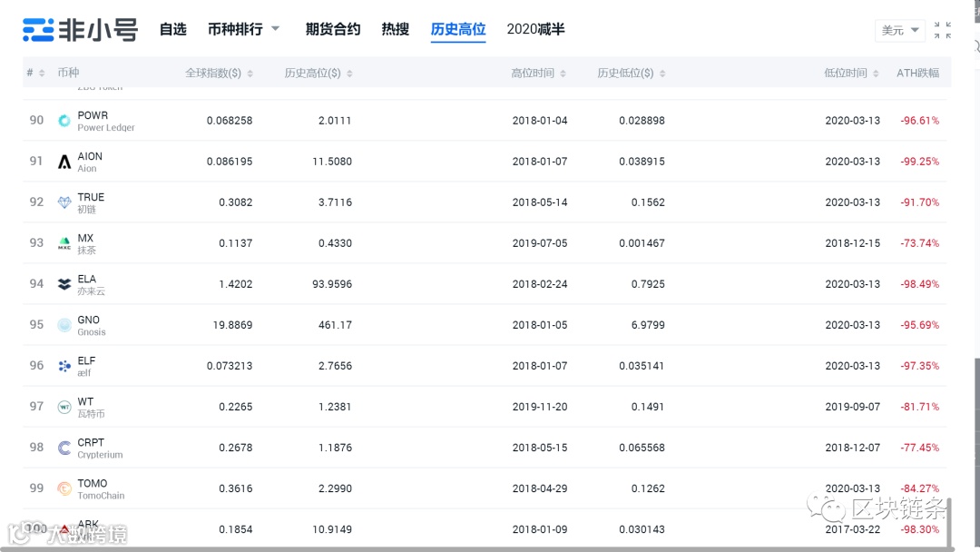Open the 2020减半 tab
980x552 pixels.
tap(535, 29)
